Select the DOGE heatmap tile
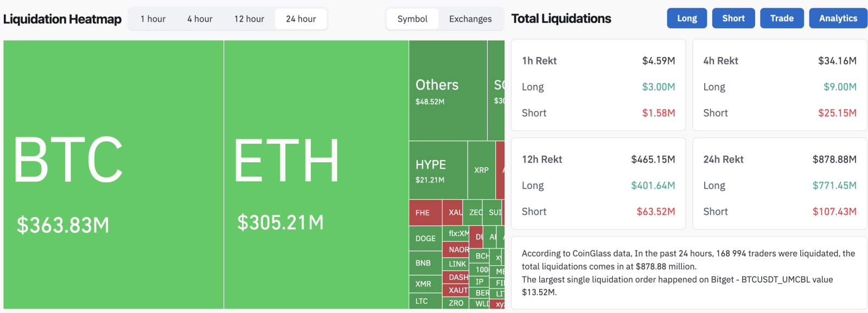The height and width of the screenshot is (313, 868). point(425,239)
